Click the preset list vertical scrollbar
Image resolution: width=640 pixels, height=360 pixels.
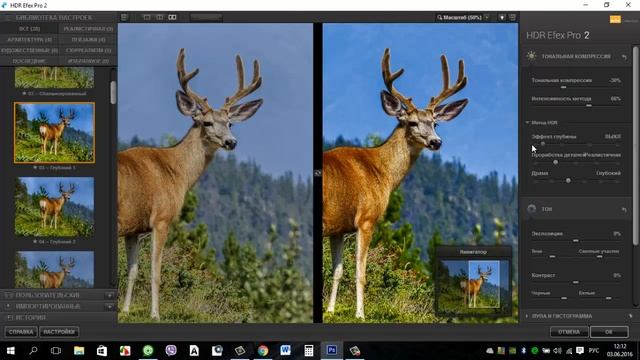tap(113, 92)
